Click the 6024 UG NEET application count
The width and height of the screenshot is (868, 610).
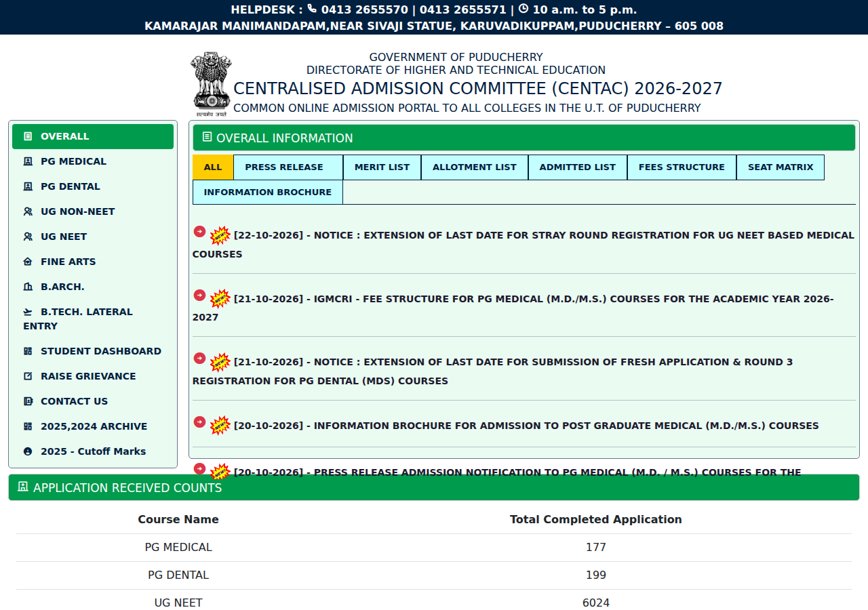coord(596,603)
